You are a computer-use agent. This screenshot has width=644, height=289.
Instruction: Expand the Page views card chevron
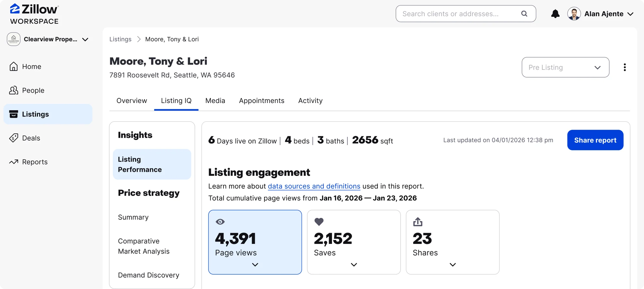[255, 265]
